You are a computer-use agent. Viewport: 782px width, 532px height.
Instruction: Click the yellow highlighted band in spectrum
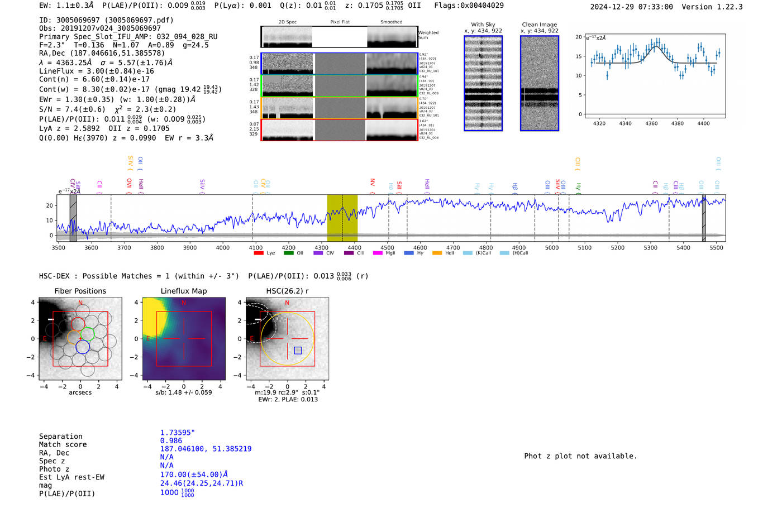[342, 218]
